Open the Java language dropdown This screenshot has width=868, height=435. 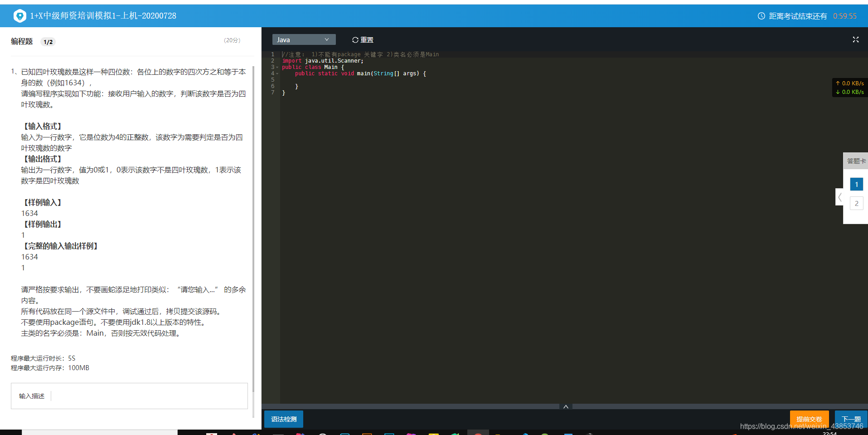(x=304, y=40)
